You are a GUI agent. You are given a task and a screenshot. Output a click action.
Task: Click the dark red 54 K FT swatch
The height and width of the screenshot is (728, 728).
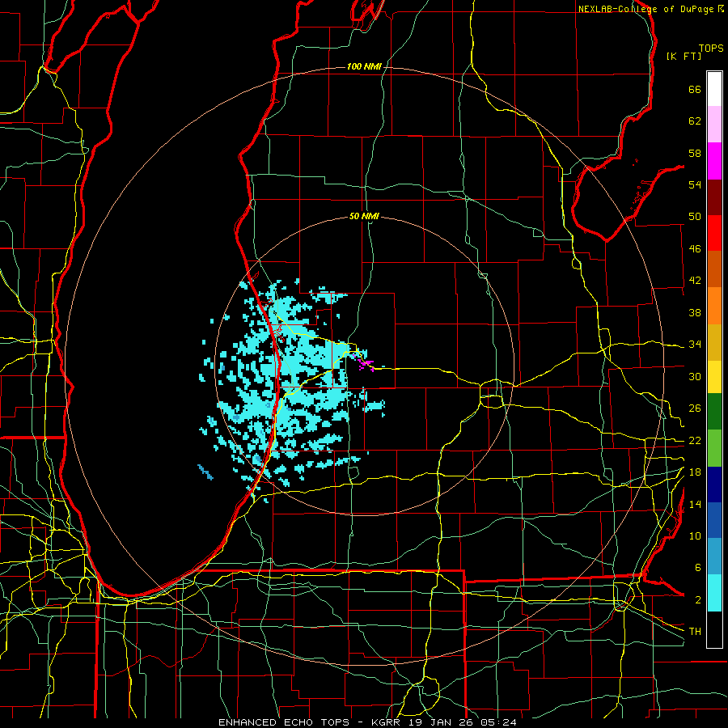pos(714,197)
